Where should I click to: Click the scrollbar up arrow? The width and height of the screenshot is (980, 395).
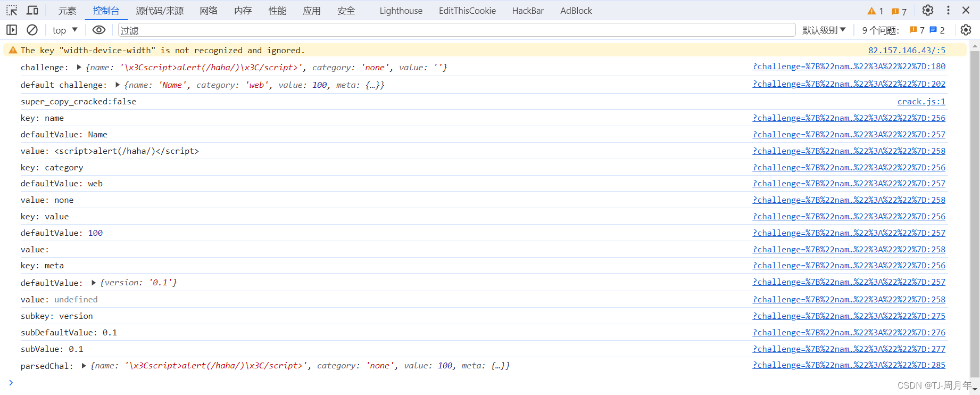[975, 46]
